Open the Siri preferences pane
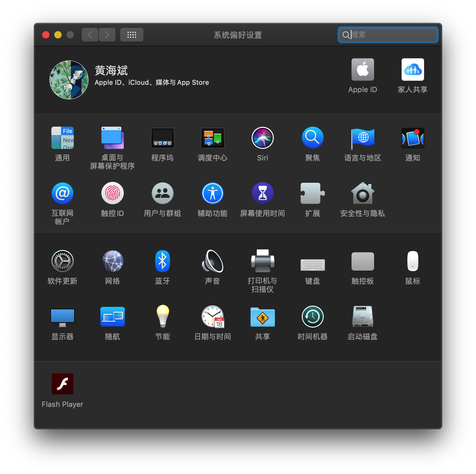The width and height of the screenshot is (476, 474). (x=262, y=138)
